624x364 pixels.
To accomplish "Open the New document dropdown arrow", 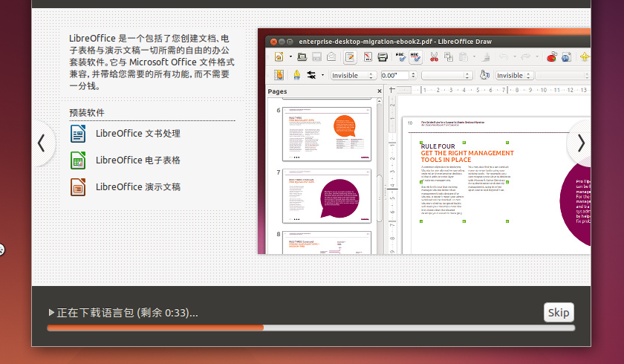I will click(x=290, y=57).
